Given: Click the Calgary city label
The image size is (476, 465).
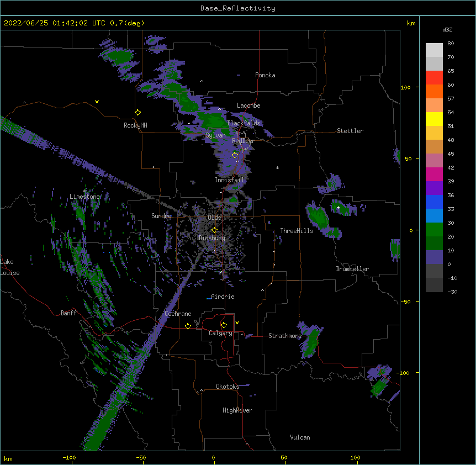Looking at the screenshot, I should (220, 333).
